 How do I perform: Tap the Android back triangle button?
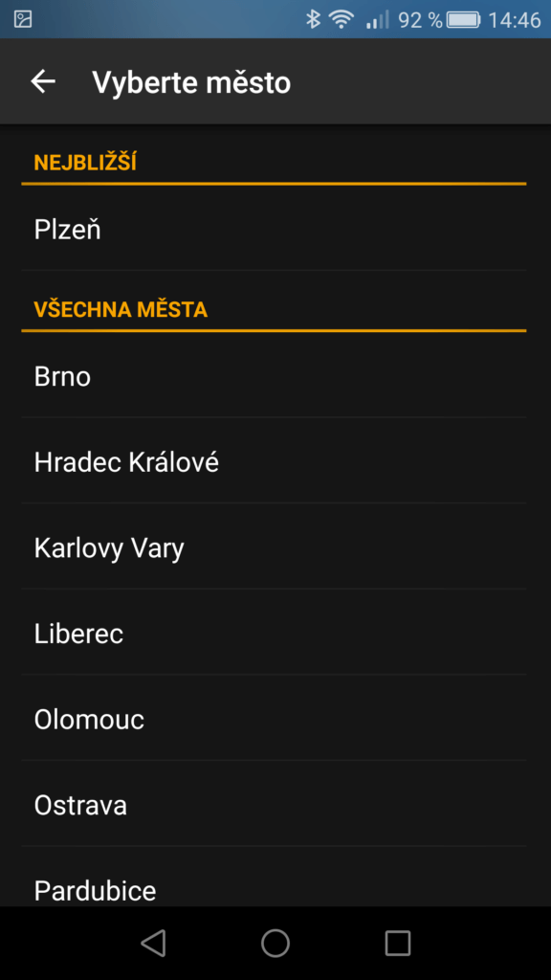click(154, 943)
